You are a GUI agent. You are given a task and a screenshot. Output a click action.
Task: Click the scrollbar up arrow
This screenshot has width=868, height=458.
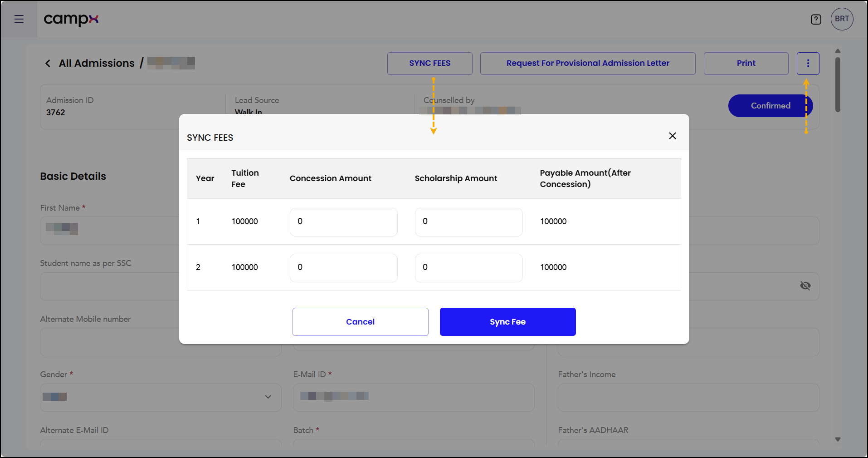tap(838, 51)
